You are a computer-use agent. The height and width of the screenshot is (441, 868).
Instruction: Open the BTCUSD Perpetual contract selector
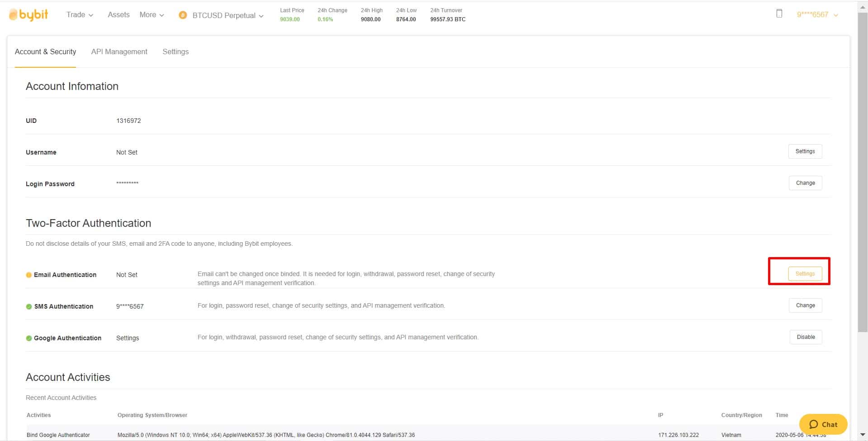click(x=228, y=15)
